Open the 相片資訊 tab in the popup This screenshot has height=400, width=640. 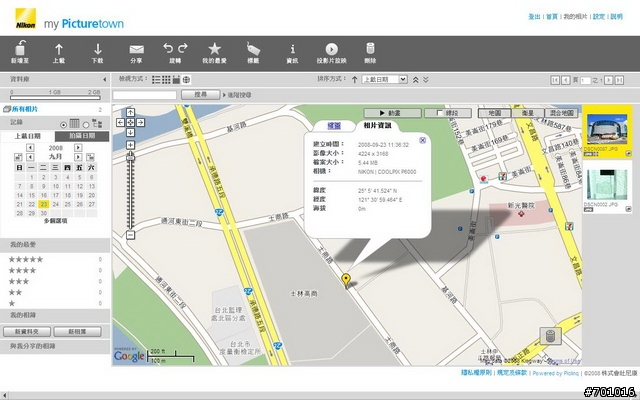pos(378,125)
